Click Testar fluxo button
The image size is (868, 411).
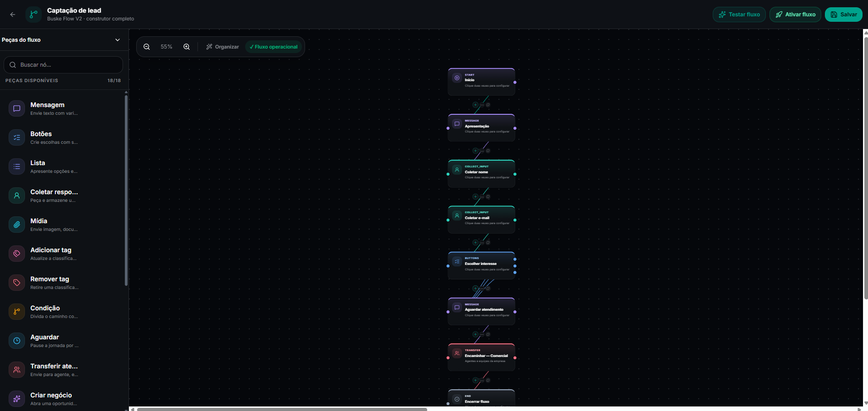click(x=739, y=15)
